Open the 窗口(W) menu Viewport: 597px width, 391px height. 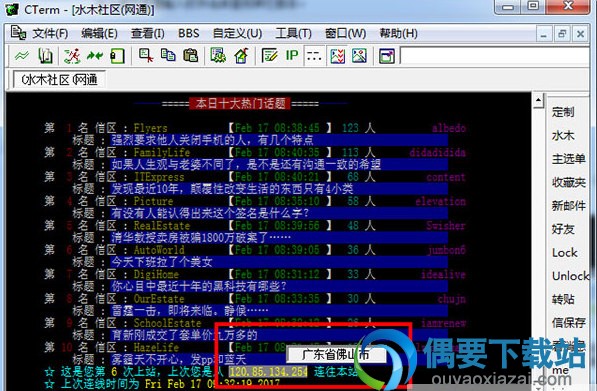[345, 34]
